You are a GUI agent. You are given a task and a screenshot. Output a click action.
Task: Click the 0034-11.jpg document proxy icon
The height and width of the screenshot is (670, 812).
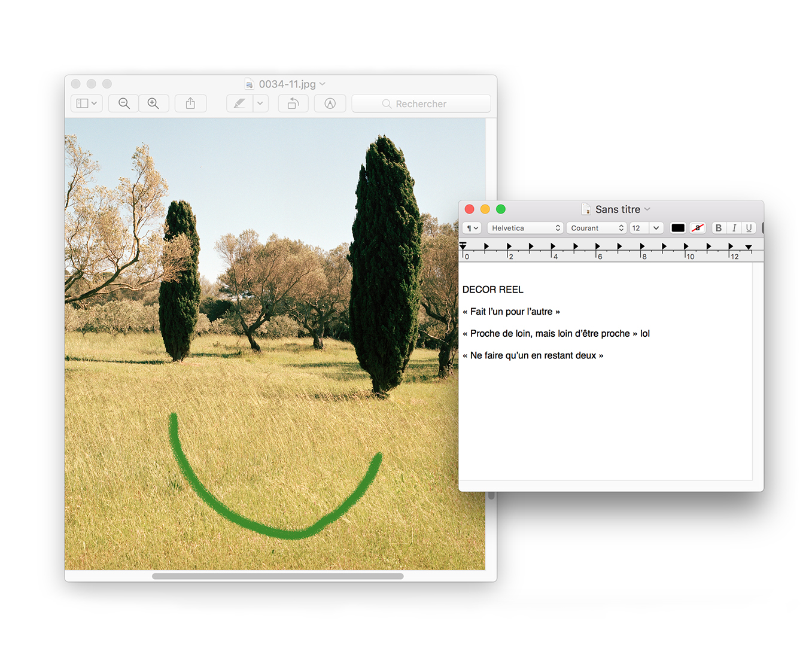(x=250, y=84)
